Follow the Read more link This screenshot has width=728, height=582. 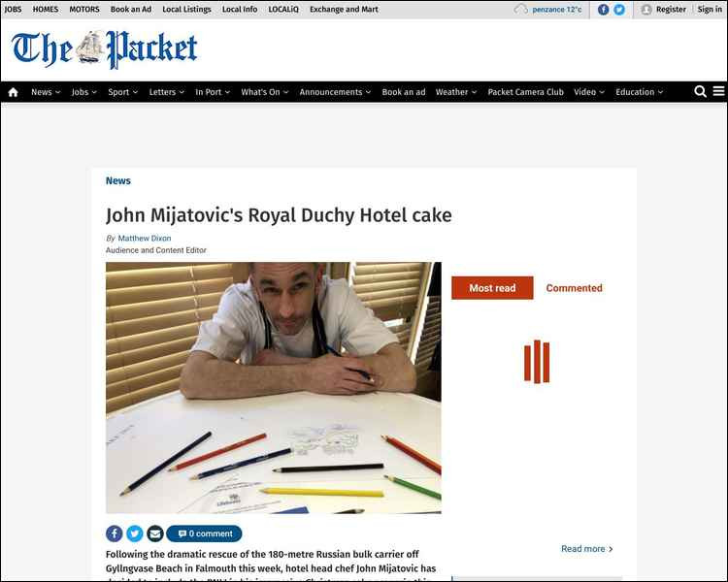point(587,549)
